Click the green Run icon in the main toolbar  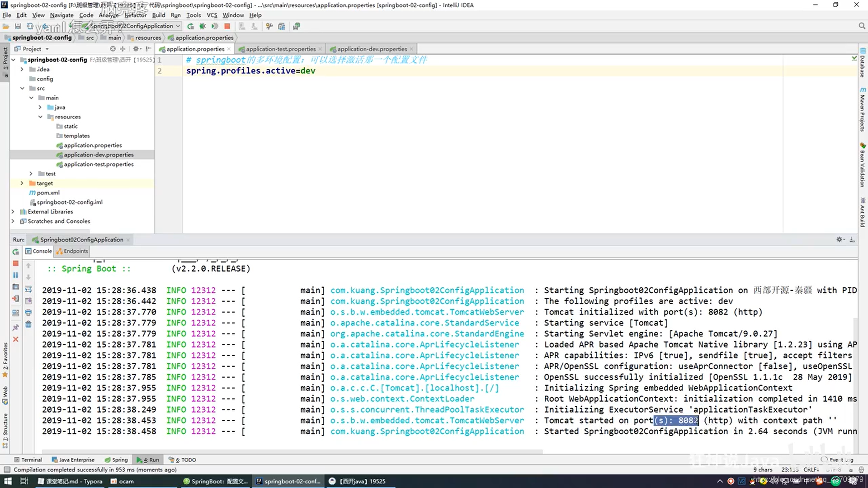click(190, 26)
